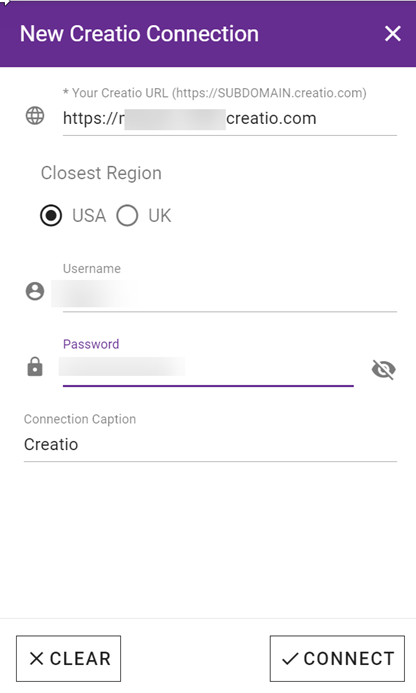Select the USA region radio button
416x693 pixels.
pyautogui.click(x=51, y=216)
